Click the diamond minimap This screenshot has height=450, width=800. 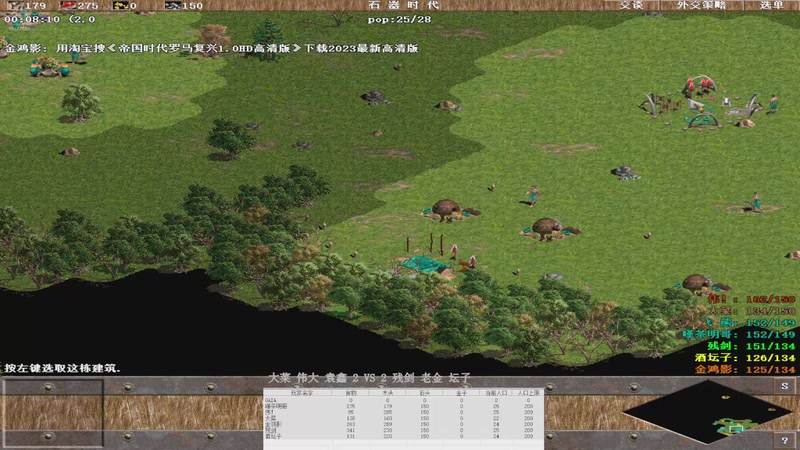(x=708, y=412)
